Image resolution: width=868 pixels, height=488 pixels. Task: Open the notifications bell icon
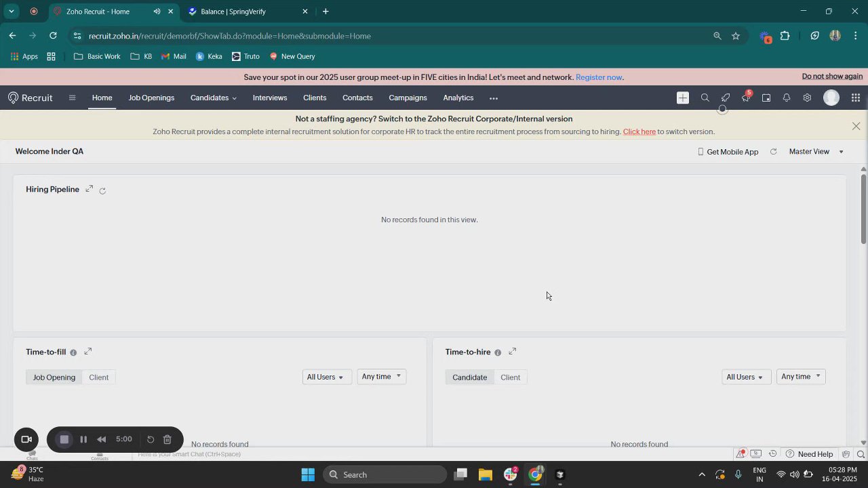(x=787, y=98)
